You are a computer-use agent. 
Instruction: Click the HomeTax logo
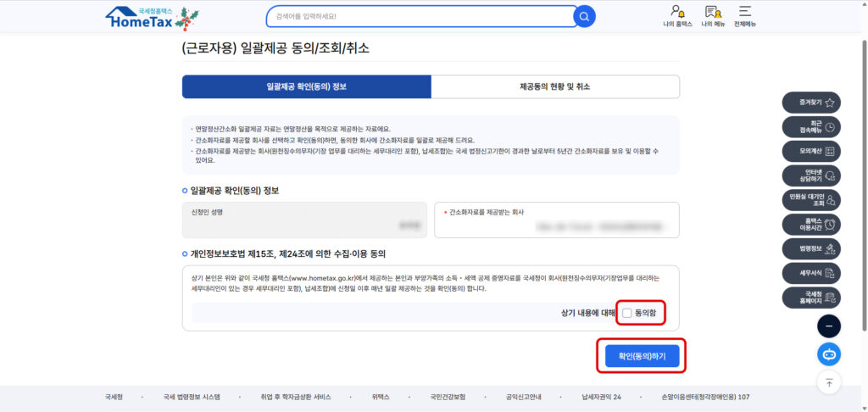(x=152, y=19)
